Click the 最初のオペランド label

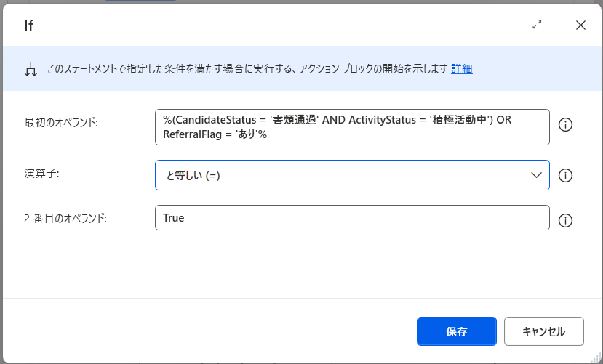point(61,122)
